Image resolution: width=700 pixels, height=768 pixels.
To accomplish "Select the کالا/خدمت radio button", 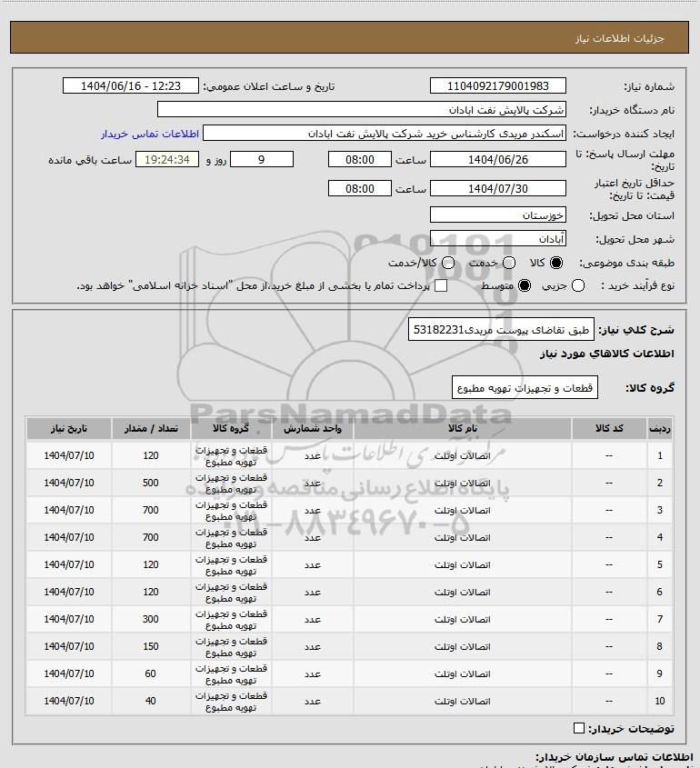I will click(447, 263).
